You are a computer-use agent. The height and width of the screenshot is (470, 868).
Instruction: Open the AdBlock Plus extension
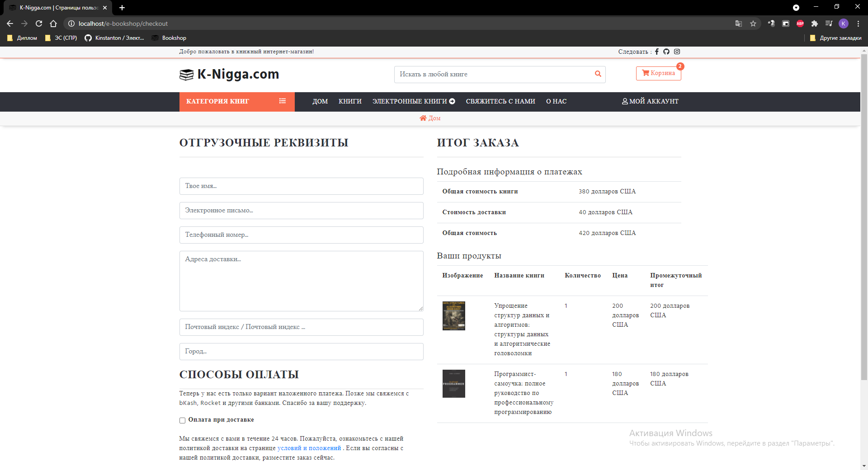click(x=800, y=23)
